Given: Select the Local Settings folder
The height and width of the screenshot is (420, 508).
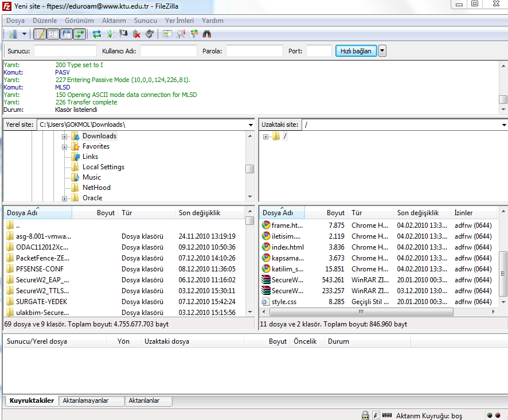Looking at the screenshot, I should (103, 167).
